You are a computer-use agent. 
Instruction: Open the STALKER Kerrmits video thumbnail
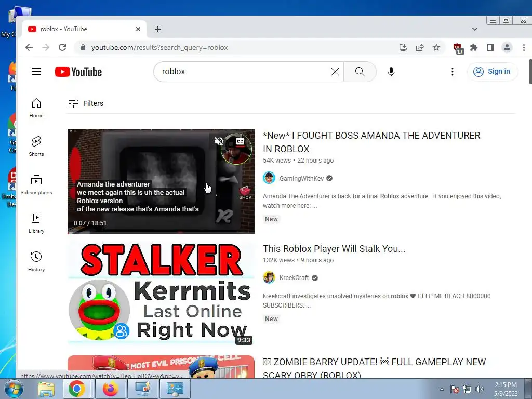point(161,293)
